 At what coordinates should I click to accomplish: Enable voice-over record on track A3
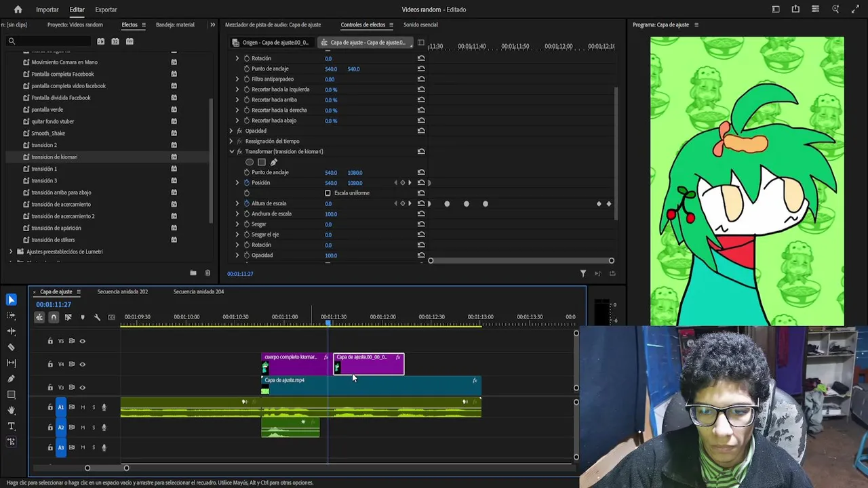pyautogui.click(x=104, y=447)
